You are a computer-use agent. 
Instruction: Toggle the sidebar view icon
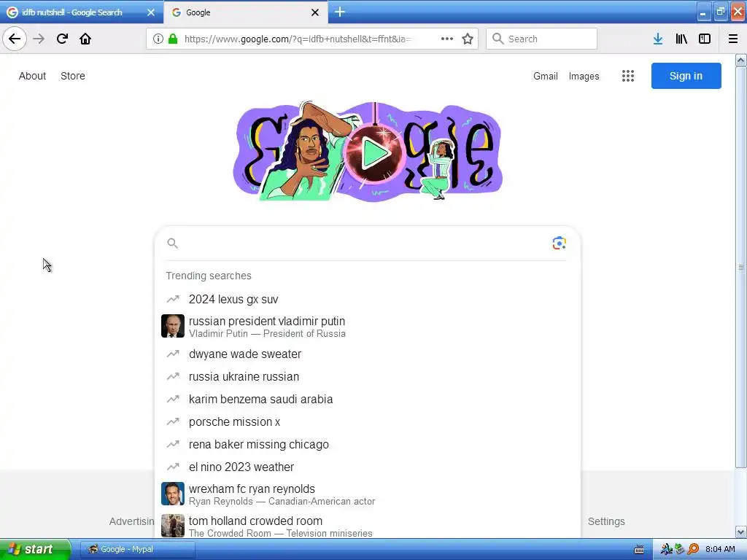tap(705, 39)
